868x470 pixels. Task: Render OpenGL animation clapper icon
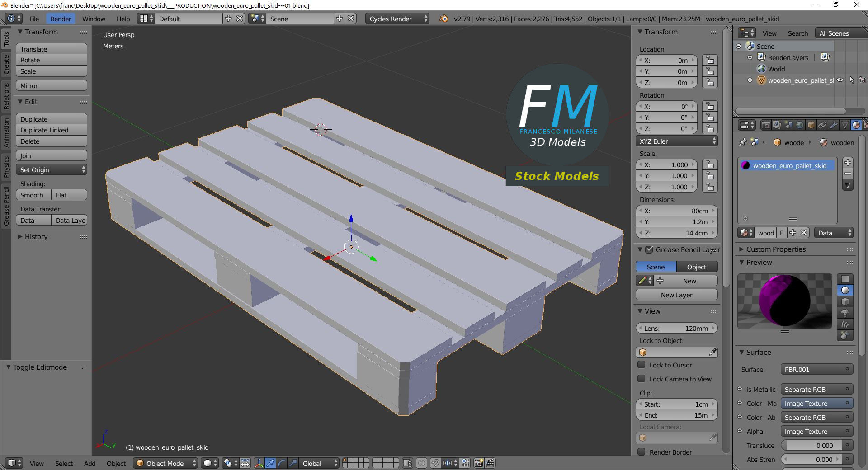click(490, 463)
